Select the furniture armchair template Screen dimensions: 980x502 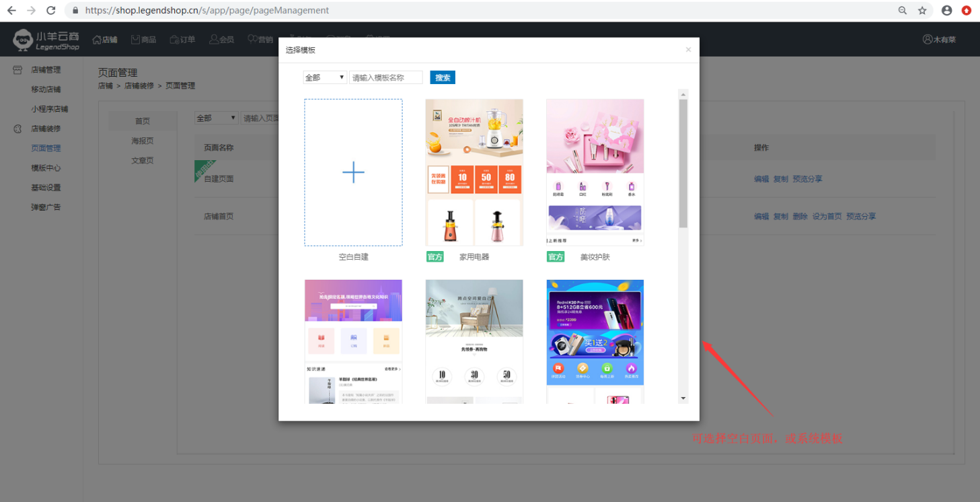[474, 341]
